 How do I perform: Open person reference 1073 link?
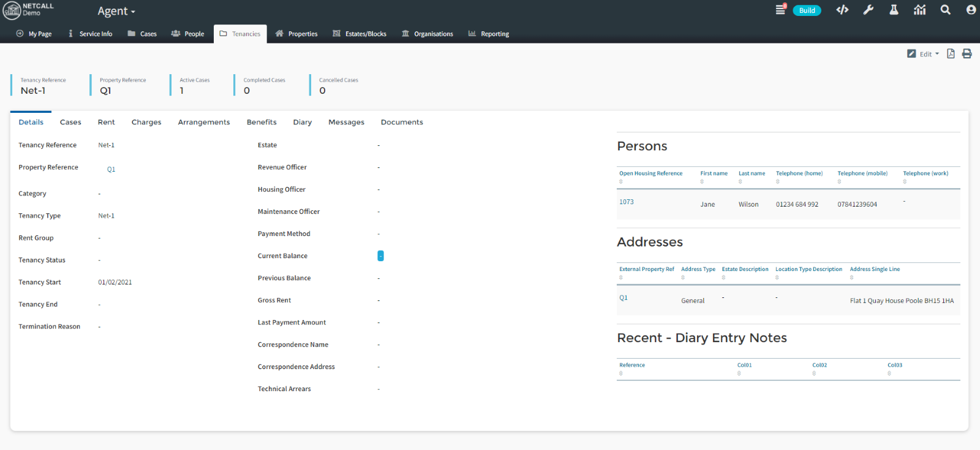pos(626,202)
